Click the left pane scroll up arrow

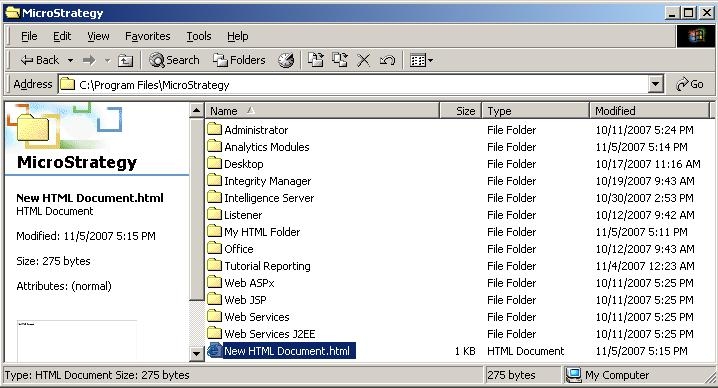click(196, 110)
